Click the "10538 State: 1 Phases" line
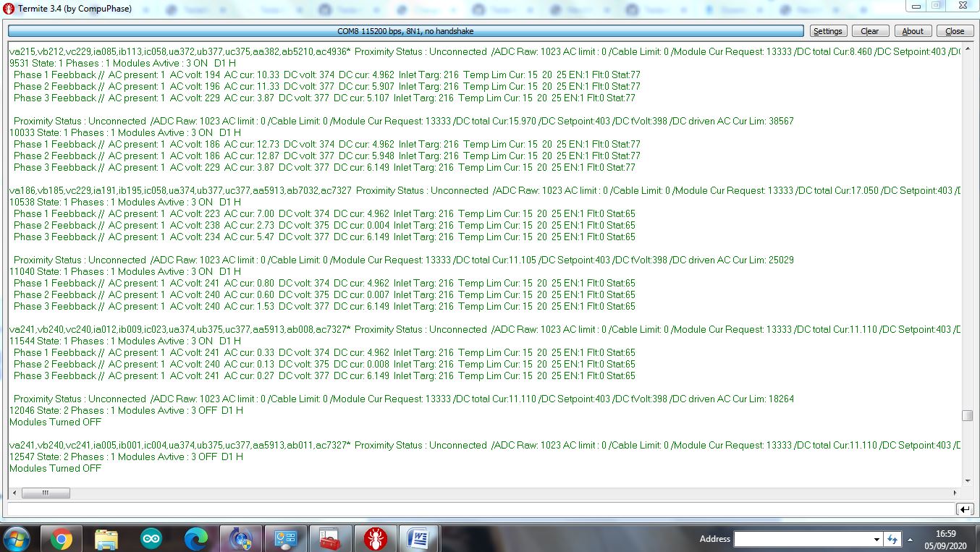The height and width of the screenshot is (552, 980). [125, 202]
